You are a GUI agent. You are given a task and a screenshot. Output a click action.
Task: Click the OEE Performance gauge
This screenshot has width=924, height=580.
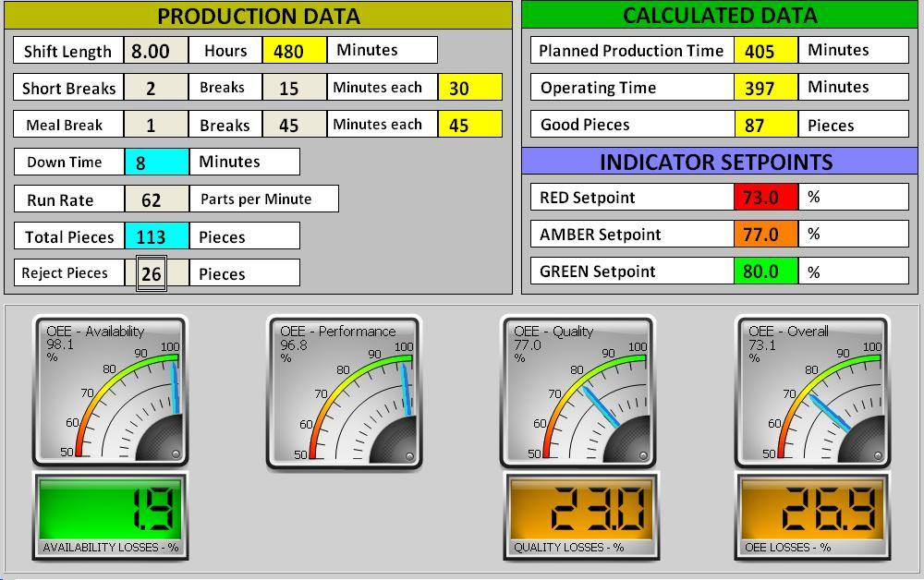point(344,393)
